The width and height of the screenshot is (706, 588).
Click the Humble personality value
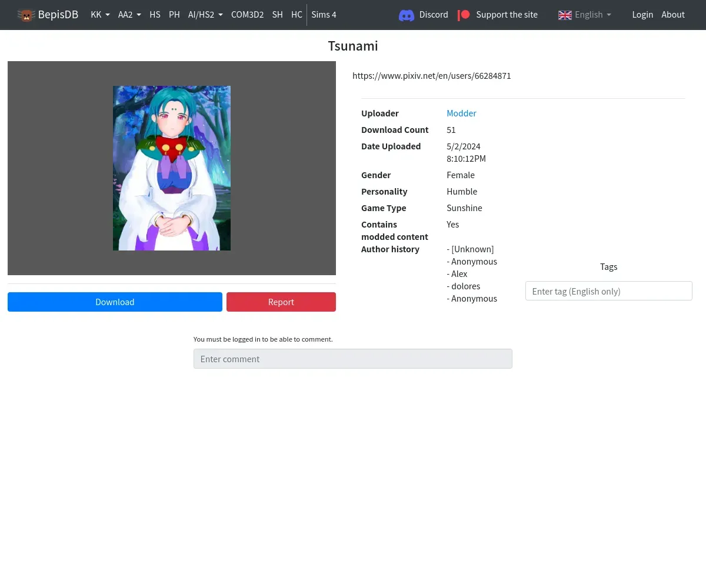(x=462, y=191)
